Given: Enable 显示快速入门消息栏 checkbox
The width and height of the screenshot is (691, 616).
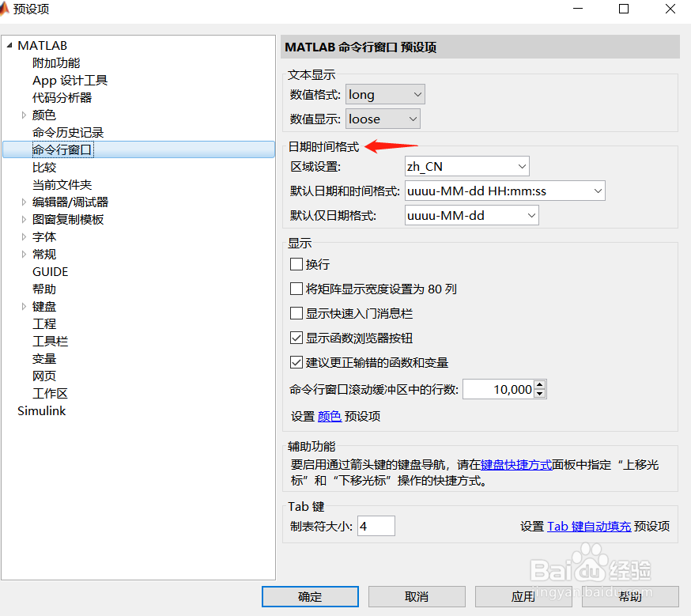Looking at the screenshot, I should click(296, 314).
